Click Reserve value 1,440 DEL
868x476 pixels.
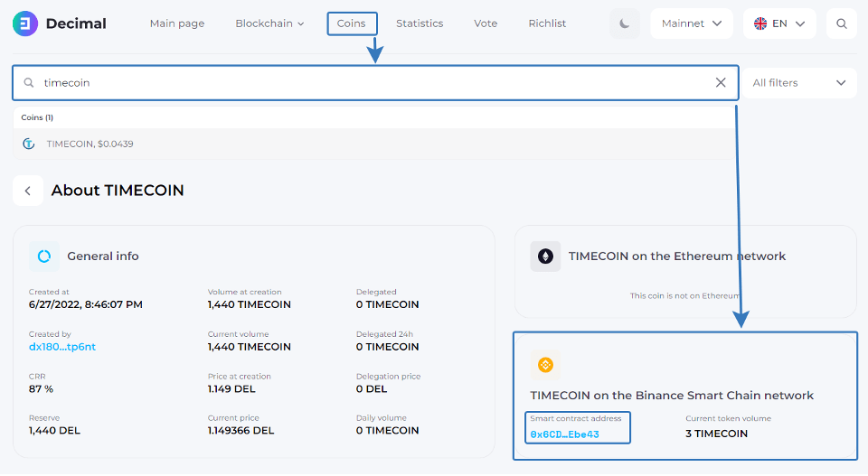point(54,431)
